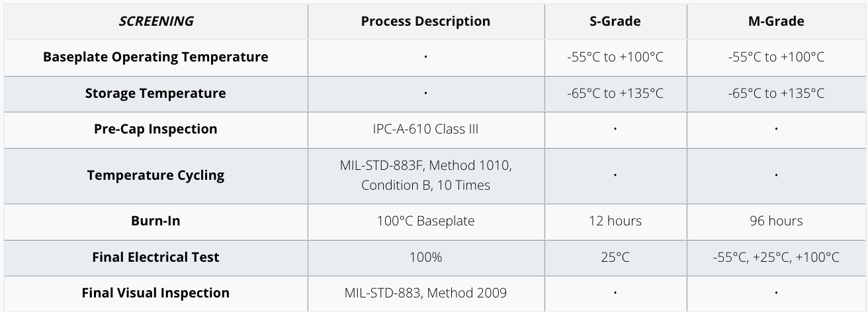Click the IPC-A-610 Class III cell
868x312 pixels.
tap(425, 129)
